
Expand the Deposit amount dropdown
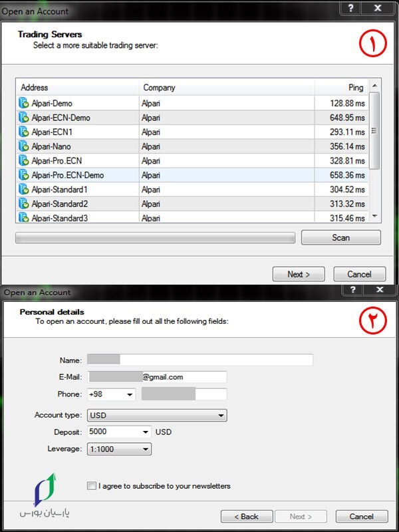tap(146, 432)
